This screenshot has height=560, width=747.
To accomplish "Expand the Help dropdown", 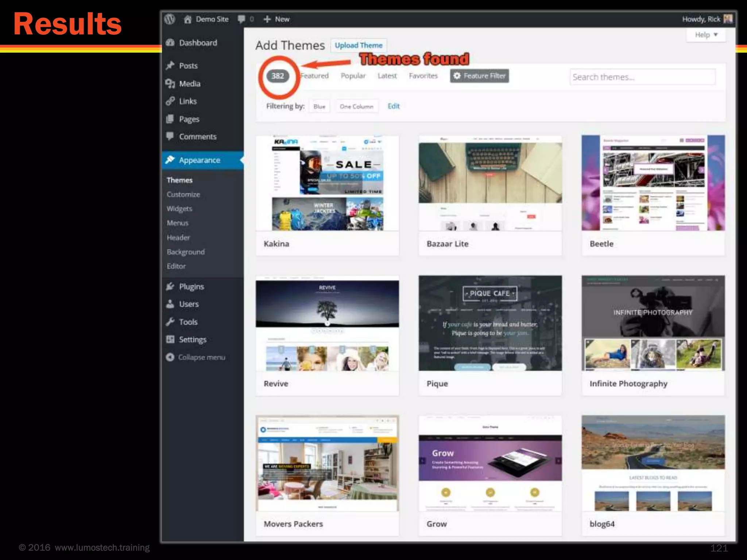I will (x=706, y=35).
